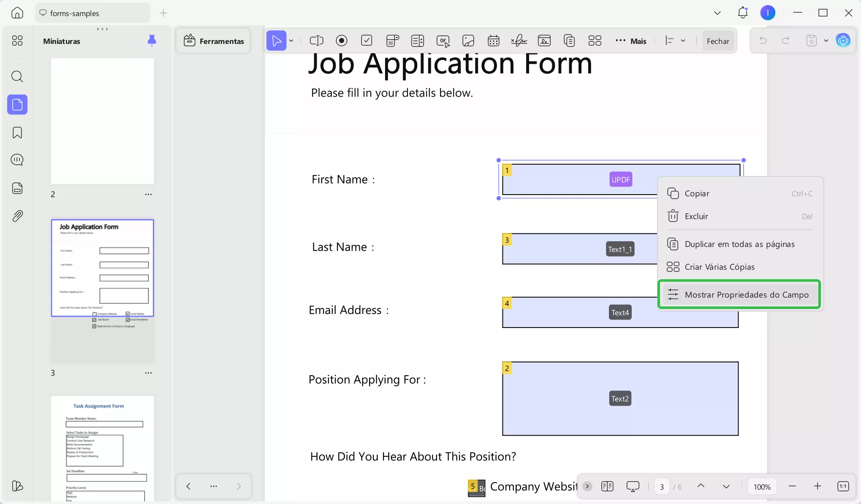The width and height of the screenshot is (861, 504).
Task: Open the Ferramentas button
Action: tap(214, 41)
